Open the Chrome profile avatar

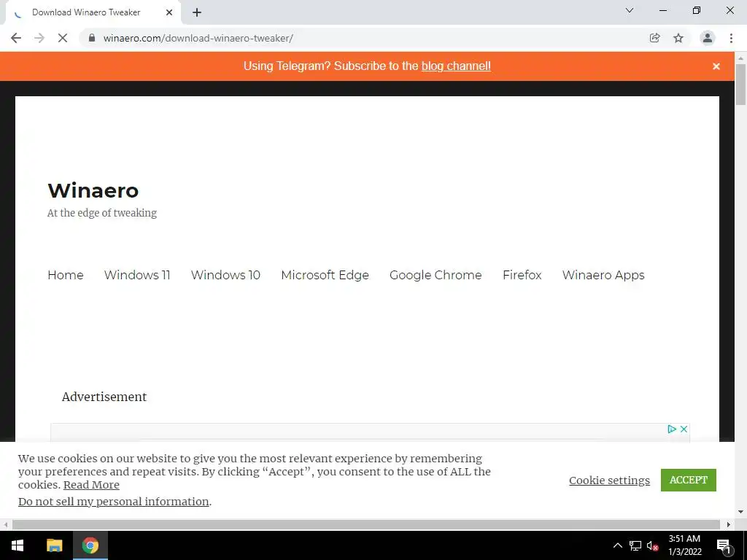pos(708,38)
